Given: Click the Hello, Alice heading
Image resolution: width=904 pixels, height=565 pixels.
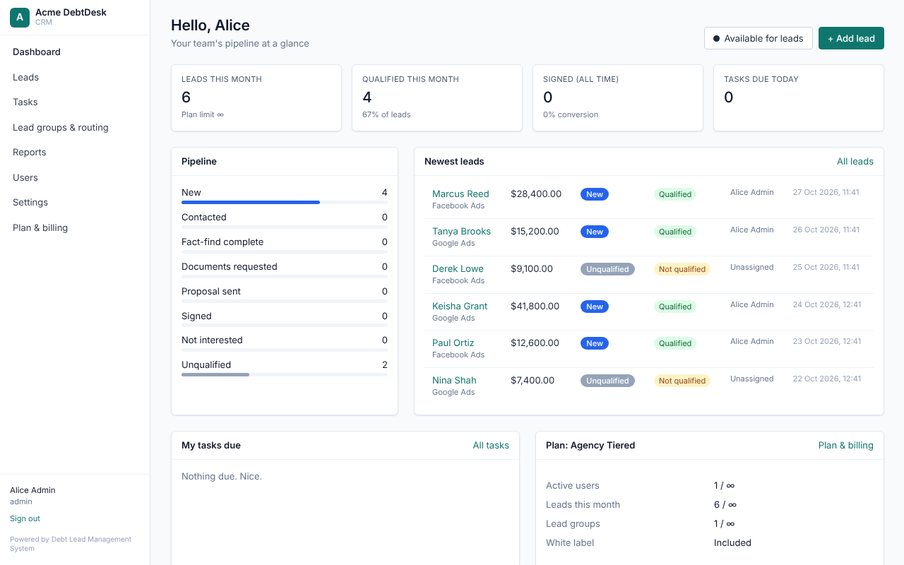Looking at the screenshot, I should click(x=210, y=25).
